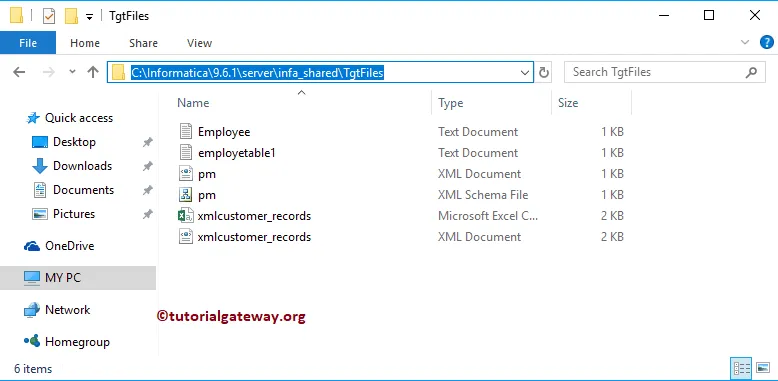The height and width of the screenshot is (381, 778).
Task: Open the Customize Quick Access Toolbar arrow
Action: tap(89, 17)
